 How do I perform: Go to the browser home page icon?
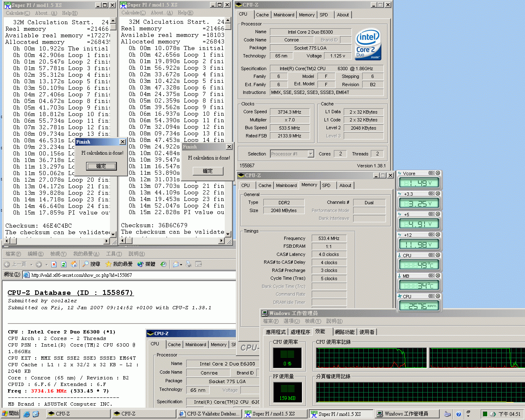pyautogui.click(x=74, y=264)
